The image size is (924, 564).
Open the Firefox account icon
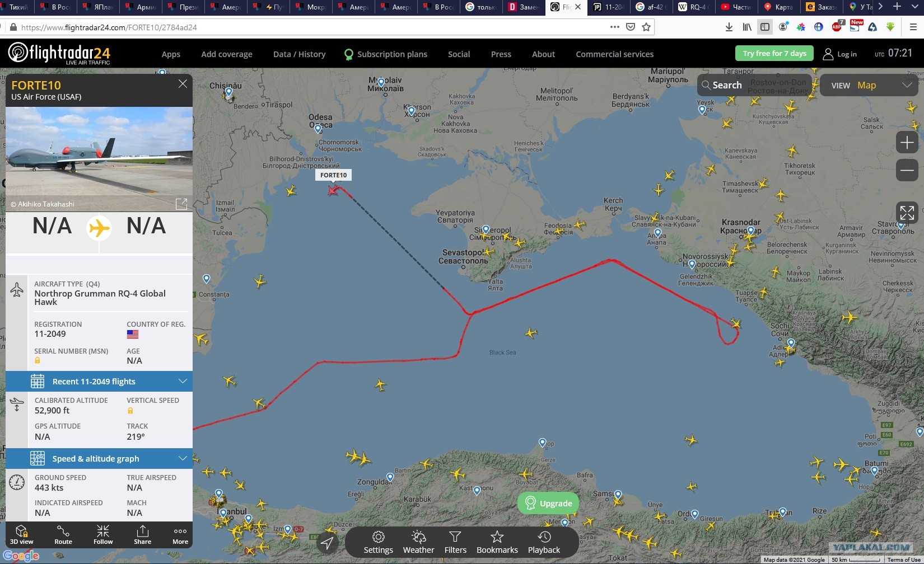click(x=783, y=27)
